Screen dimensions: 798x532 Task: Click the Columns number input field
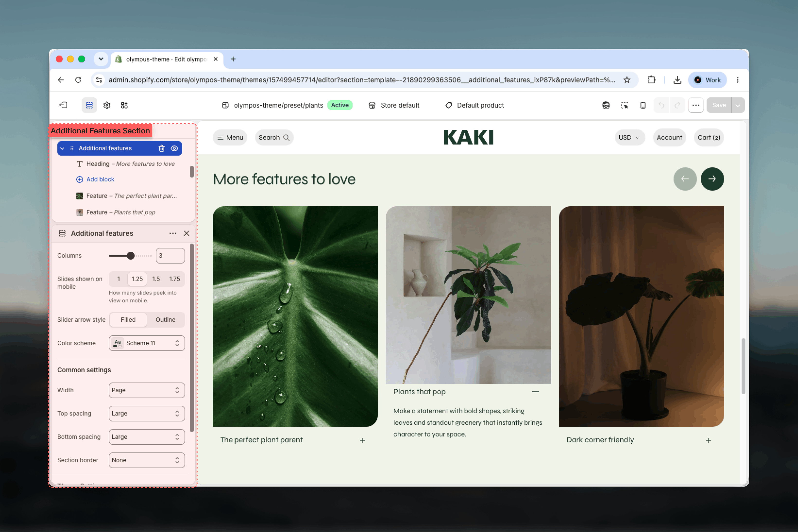[170, 256]
